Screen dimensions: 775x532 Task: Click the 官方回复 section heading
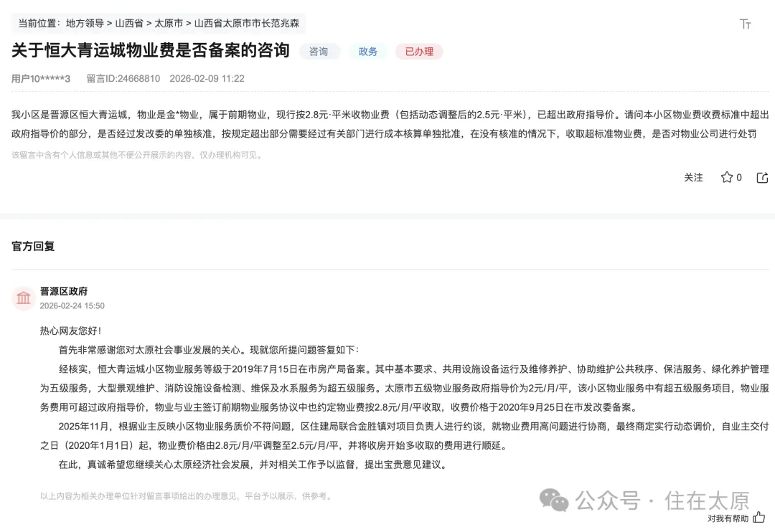tap(33, 246)
